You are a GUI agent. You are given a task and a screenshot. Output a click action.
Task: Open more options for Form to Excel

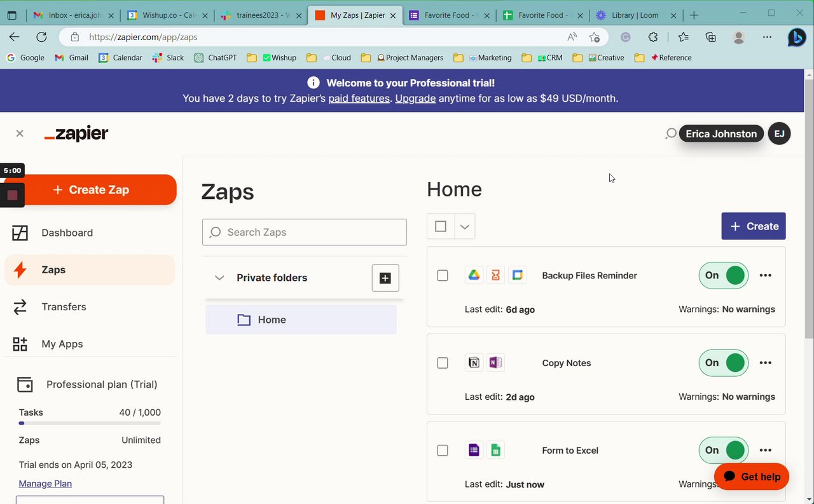[766, 451]
